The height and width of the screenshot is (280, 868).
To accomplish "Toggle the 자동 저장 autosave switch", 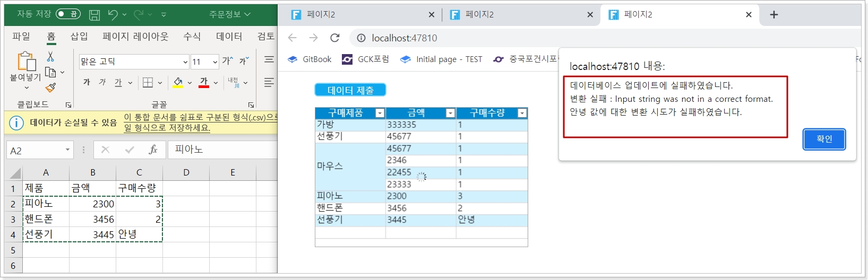I will [68, 14].
